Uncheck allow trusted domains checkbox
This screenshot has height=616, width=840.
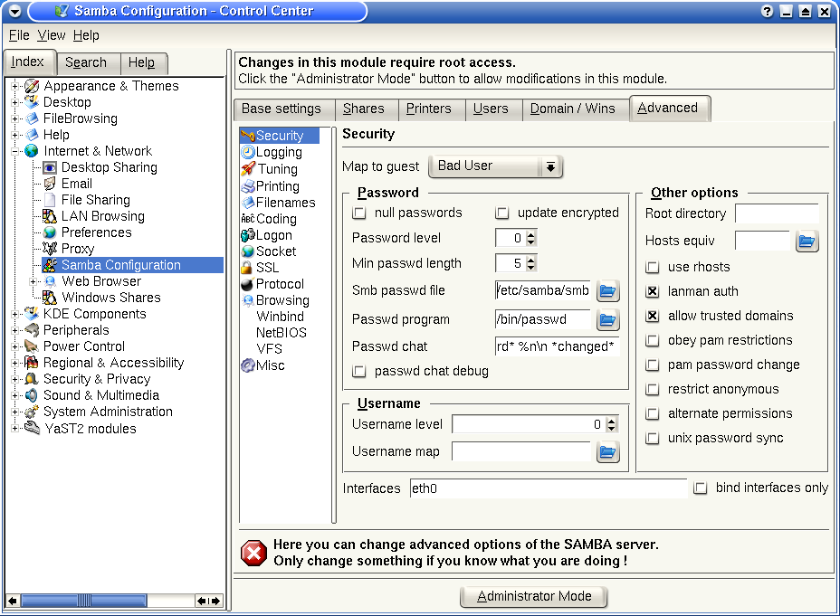(x=652, y=317)
